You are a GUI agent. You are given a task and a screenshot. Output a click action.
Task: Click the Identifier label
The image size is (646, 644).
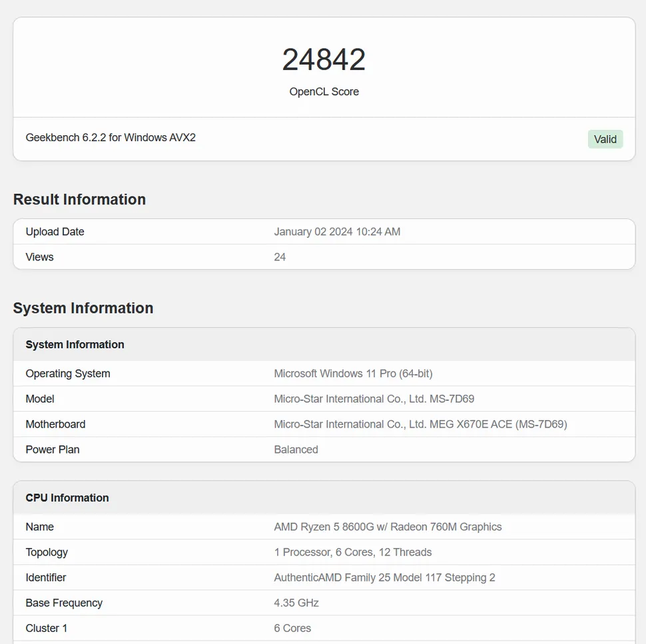click(46, 577)
